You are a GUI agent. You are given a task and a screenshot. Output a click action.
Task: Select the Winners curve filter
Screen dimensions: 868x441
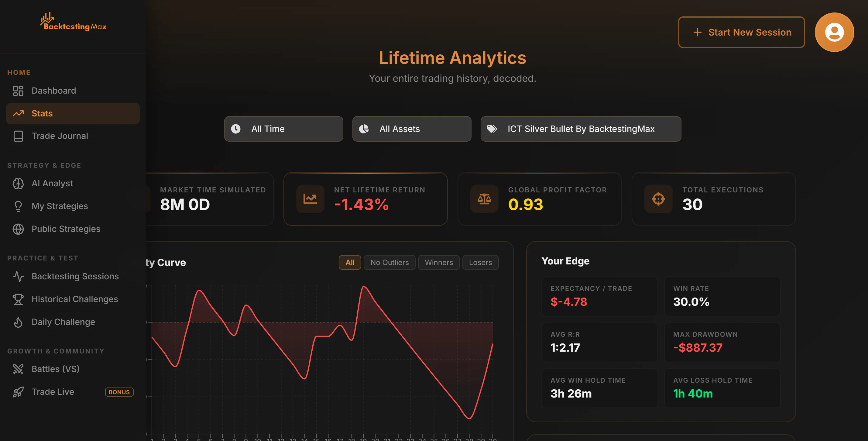tap(439, 262)
